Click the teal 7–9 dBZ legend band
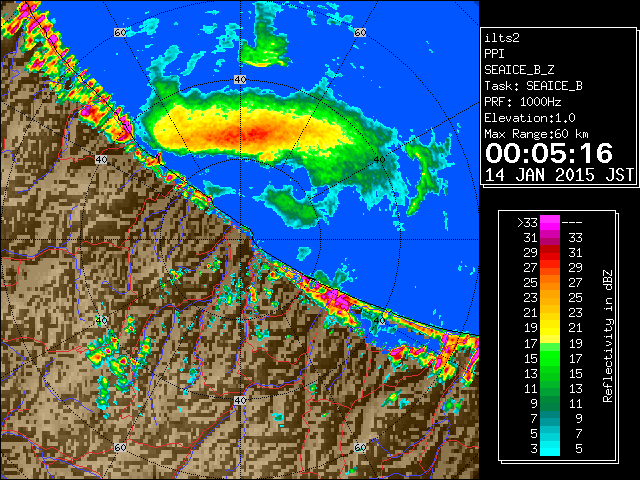The width and height of the screenshot is (640, 480). 550,418
